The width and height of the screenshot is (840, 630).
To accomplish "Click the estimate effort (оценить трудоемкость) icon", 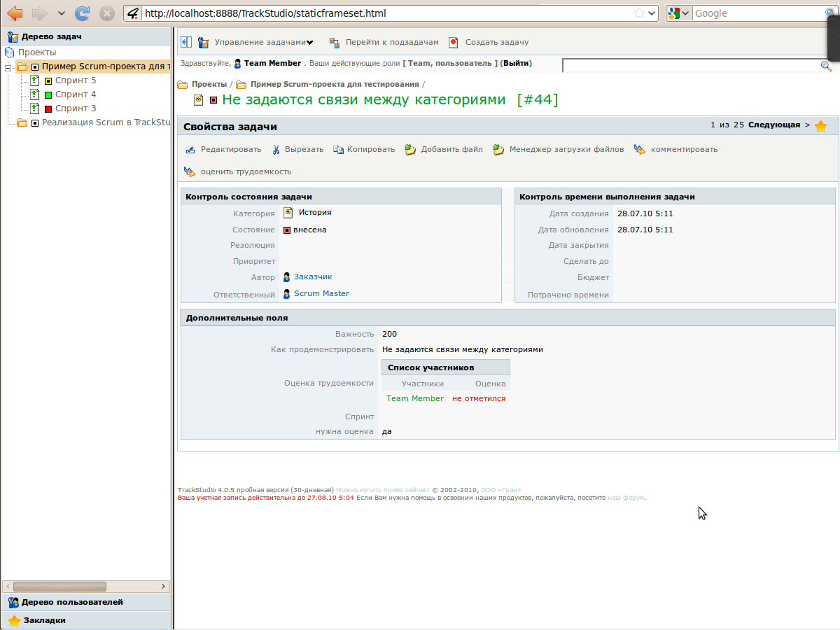I will [x=190, y=171].
